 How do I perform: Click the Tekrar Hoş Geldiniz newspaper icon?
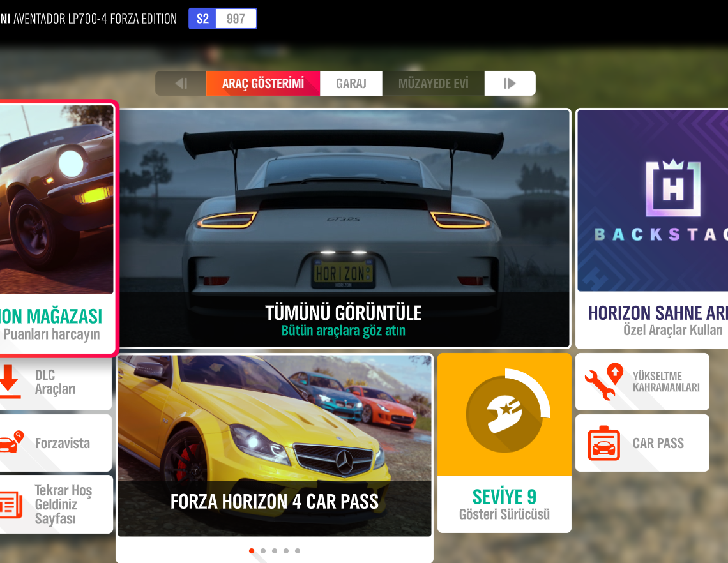(10, 505)
